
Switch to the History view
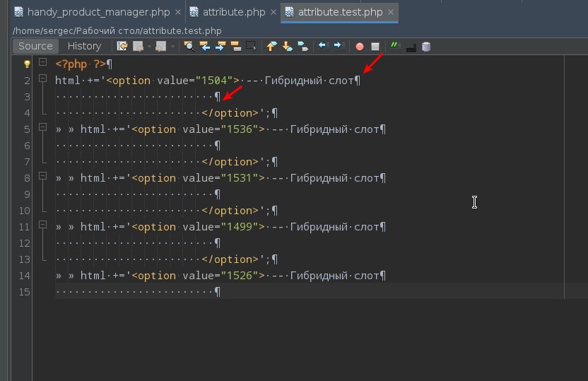[84, 46]
